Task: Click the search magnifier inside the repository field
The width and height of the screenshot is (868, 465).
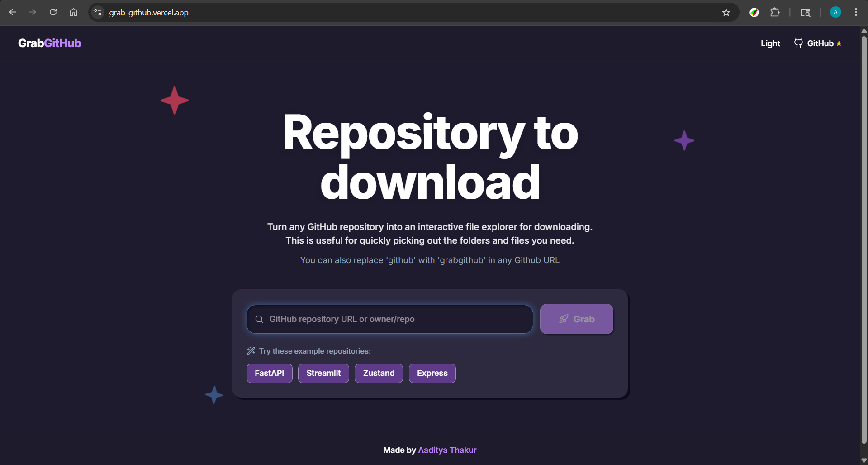Action: click(x=259, y=319)
